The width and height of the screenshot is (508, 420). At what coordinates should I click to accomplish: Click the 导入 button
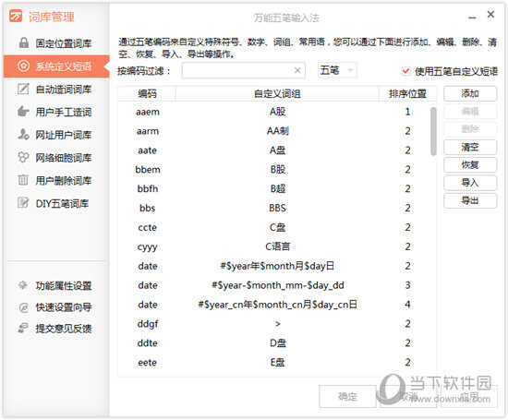tap(470, 183)
